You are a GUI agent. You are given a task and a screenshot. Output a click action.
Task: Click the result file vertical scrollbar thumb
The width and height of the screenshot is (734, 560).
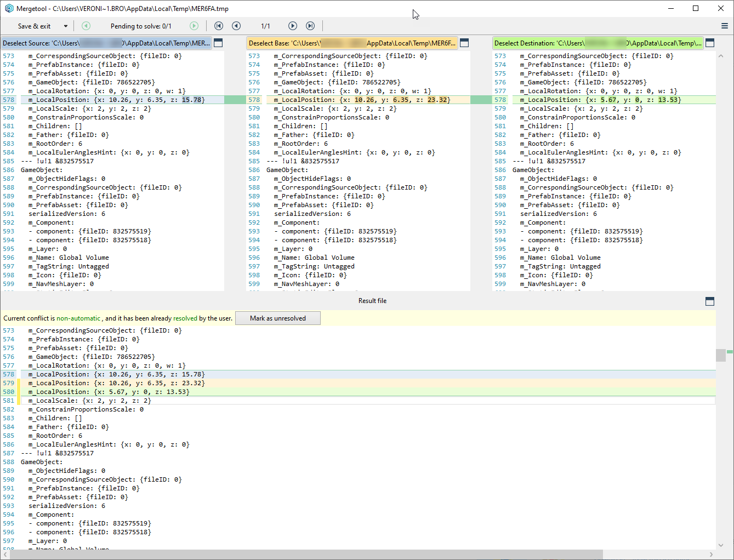tap(720, 355)
